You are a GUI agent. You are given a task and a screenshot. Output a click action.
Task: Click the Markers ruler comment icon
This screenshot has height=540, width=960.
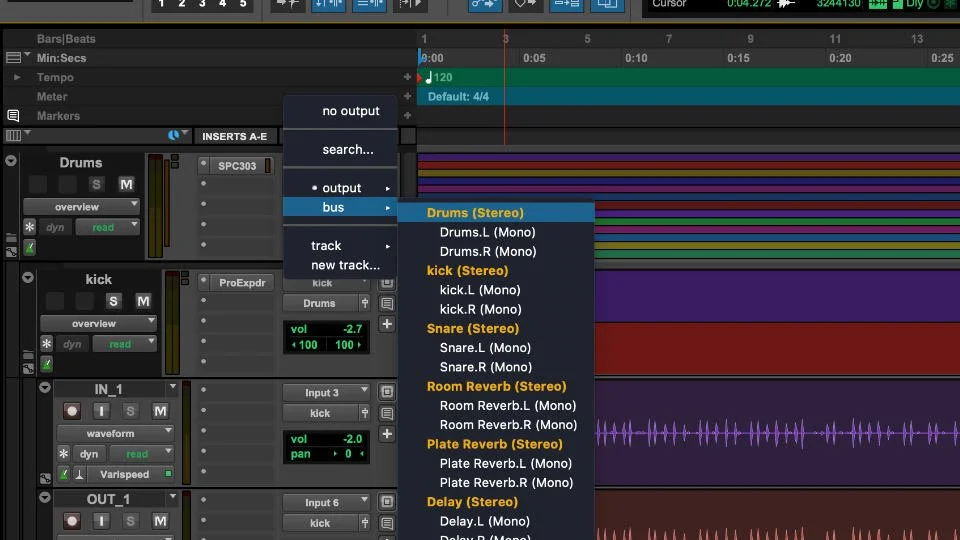[x=13, y=116]
